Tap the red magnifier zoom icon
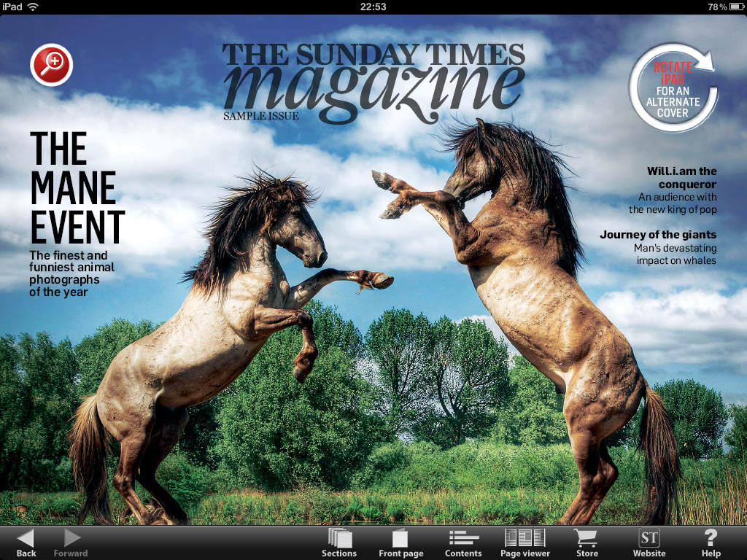Screen dimensions: 747x560 52,66
